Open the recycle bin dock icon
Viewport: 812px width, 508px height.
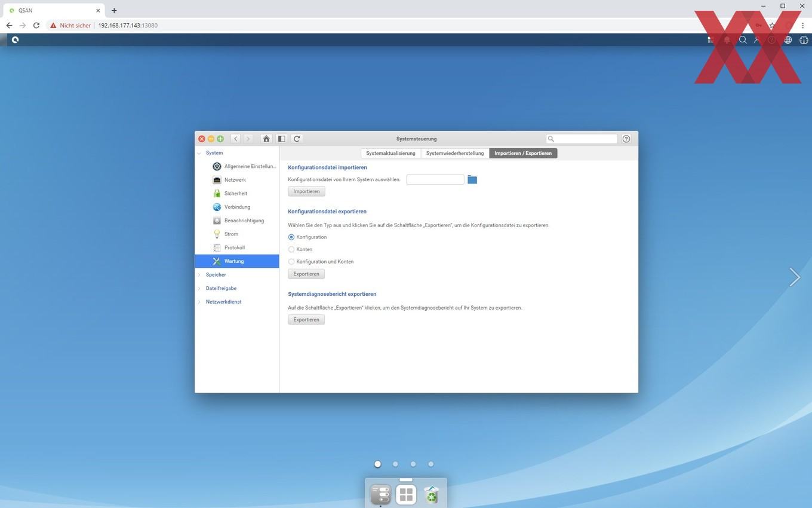pyautogui.click(x=431, y=494)
